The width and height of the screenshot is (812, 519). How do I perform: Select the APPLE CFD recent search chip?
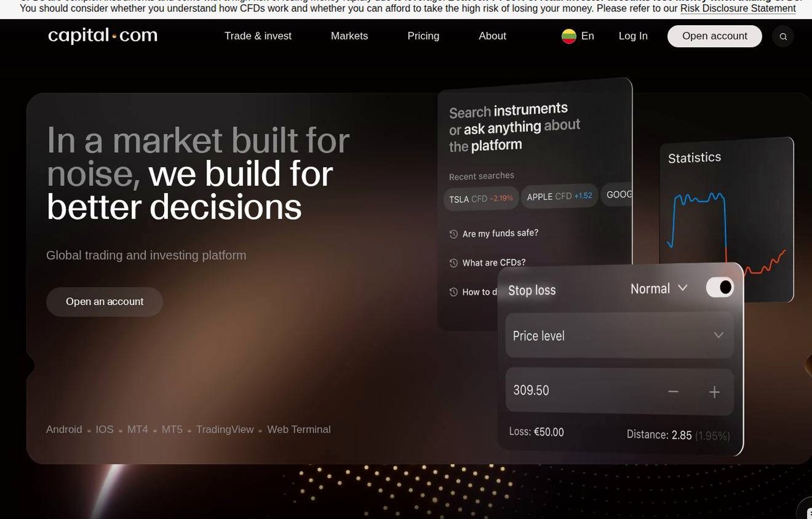(559, 196)
